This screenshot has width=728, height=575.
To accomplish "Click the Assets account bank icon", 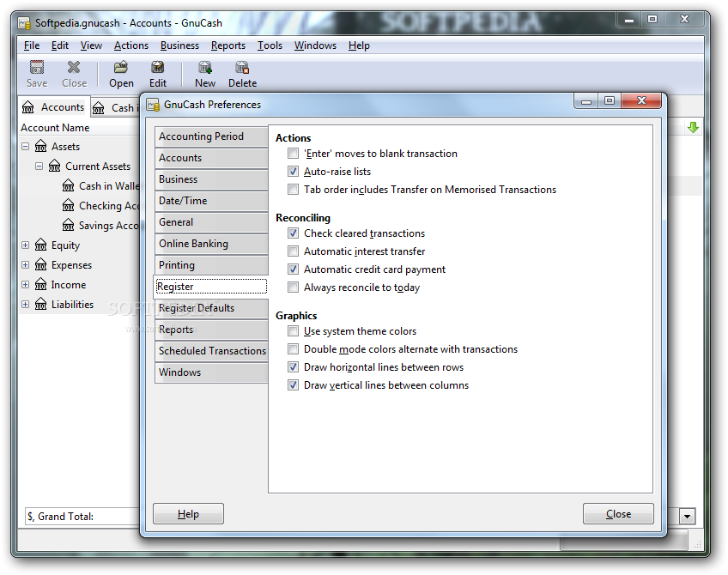I will (41, 146).
